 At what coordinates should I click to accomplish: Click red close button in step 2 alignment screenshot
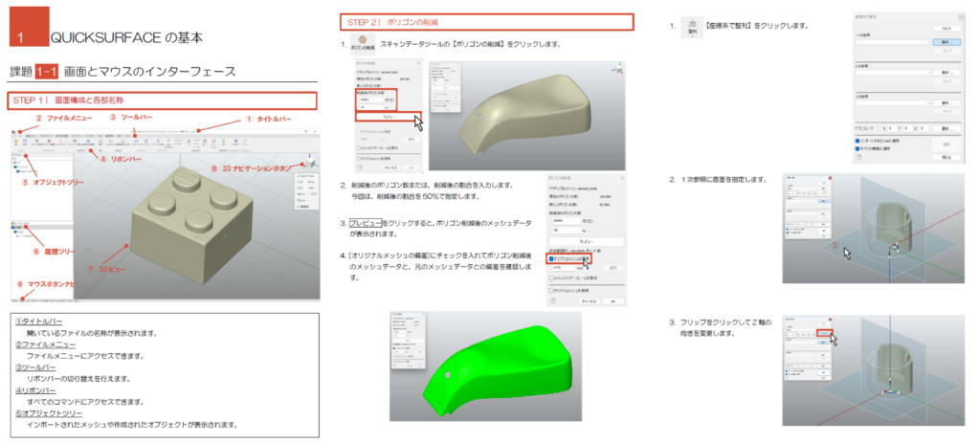[830, 178]
